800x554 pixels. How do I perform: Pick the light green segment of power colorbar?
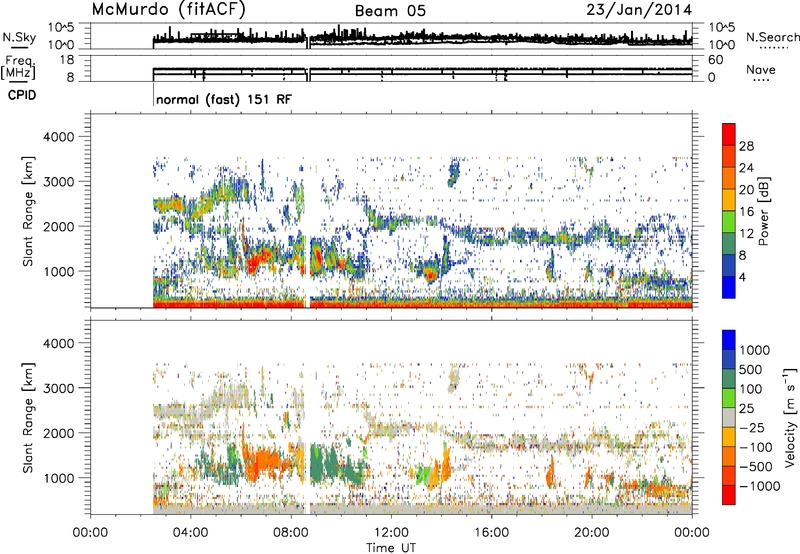729,222
